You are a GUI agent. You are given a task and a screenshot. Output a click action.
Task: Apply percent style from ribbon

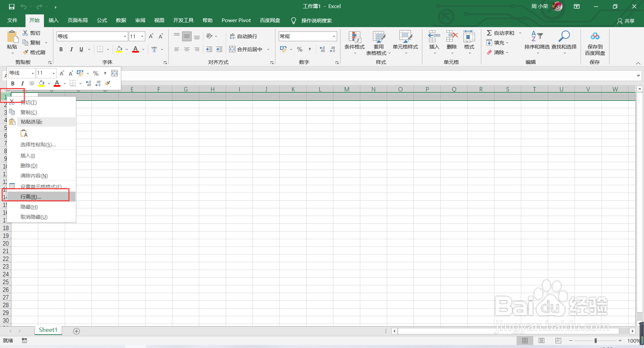pyautogui.click(x=300, y=49)
